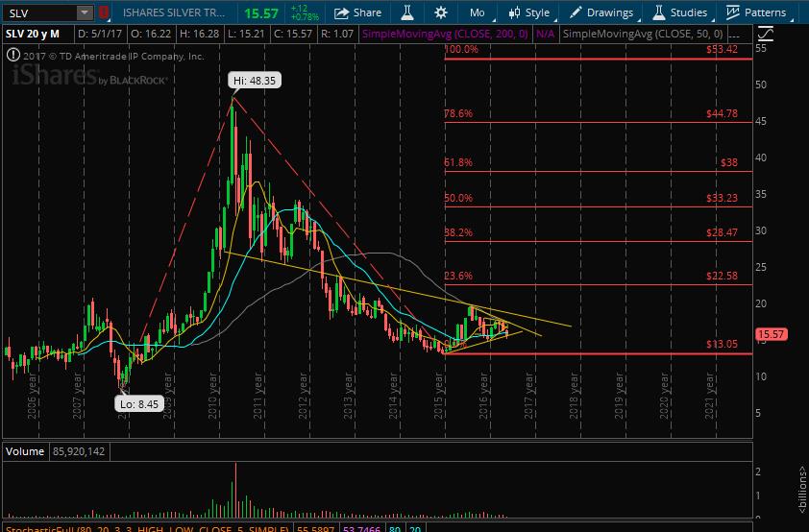Click the $33.23 Fibonacci price label
The height and width of the screenshot is (532, 809).
(x=722, y=198)
